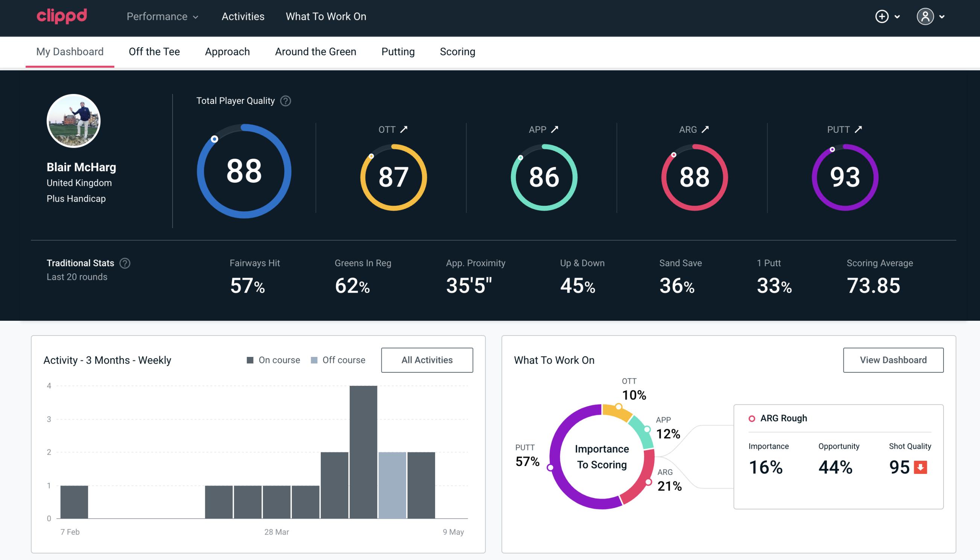Image resolution: width=980 pixels, height=560 pixels.
Task: Click the add activity plus icon
Action: point(882,16)
